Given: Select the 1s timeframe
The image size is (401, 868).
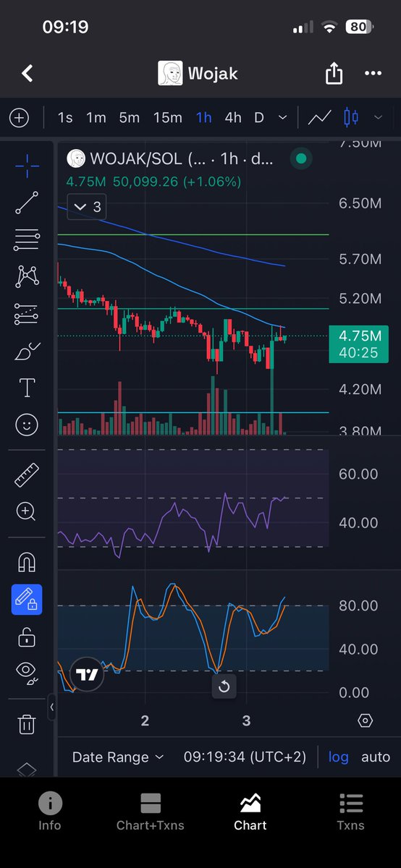Looking at the screenshot, I should 65,117.
